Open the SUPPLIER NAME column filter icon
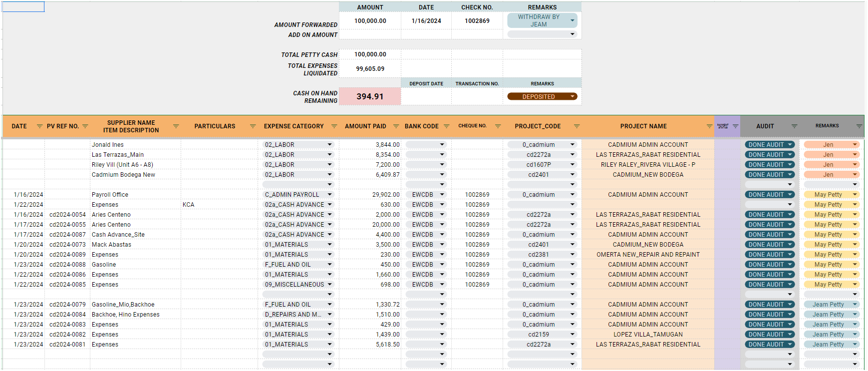This screenshot has width=868, height=371. 176,126
